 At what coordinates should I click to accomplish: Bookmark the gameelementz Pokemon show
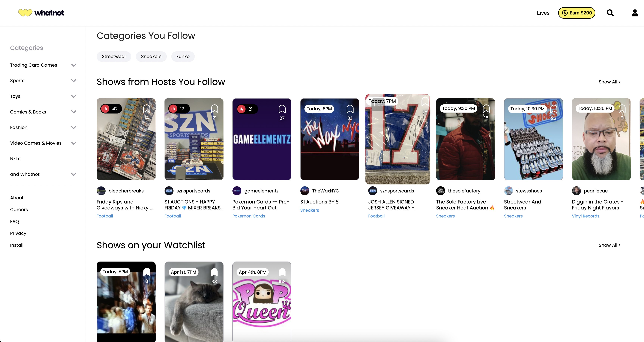[x=282, y=109]
